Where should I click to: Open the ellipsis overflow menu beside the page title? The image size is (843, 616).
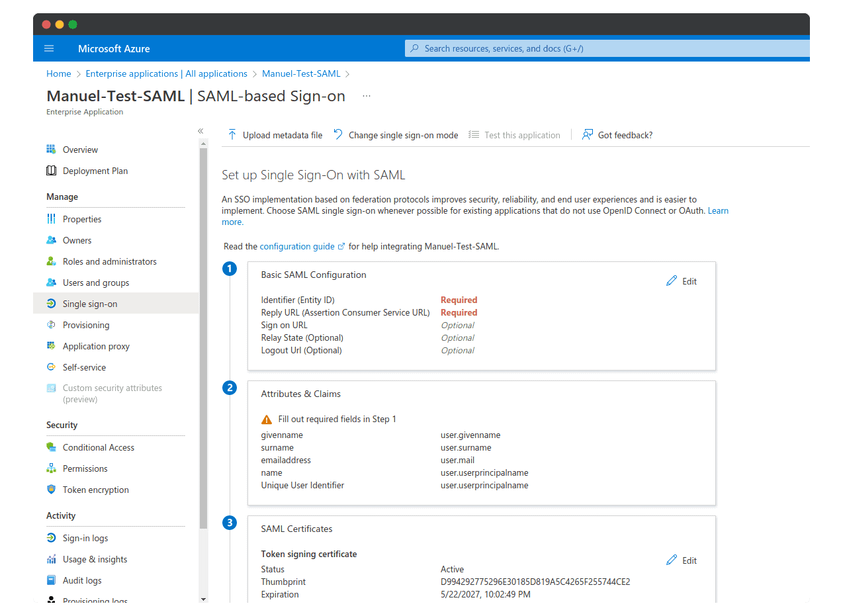click(367, 96)
